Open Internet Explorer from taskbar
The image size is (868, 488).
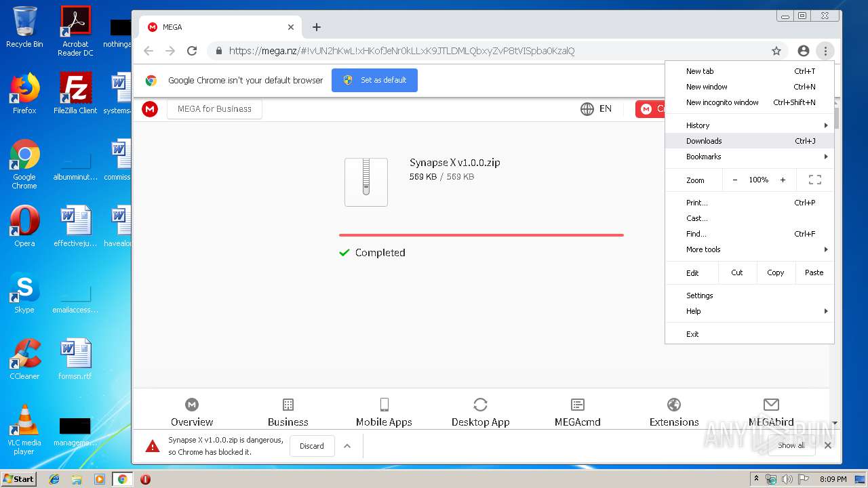pyautogui.click(x=54, y=479)
